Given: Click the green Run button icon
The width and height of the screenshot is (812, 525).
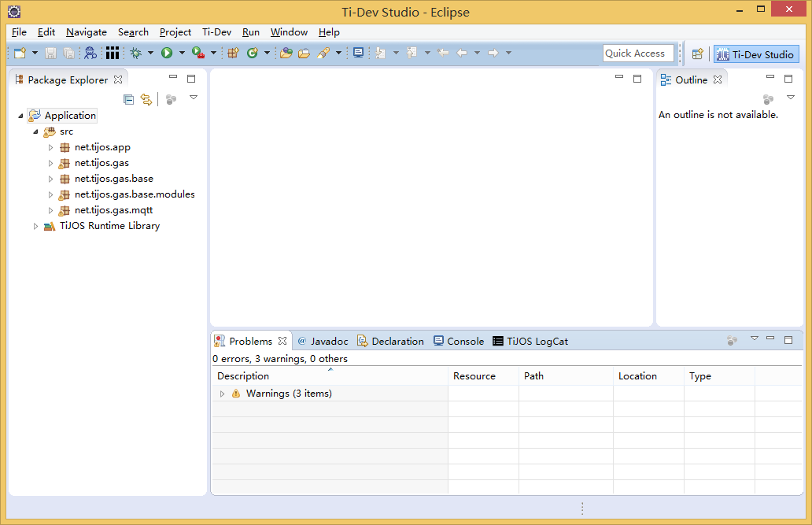Looking at the screenshot, I should pos(167,53).
